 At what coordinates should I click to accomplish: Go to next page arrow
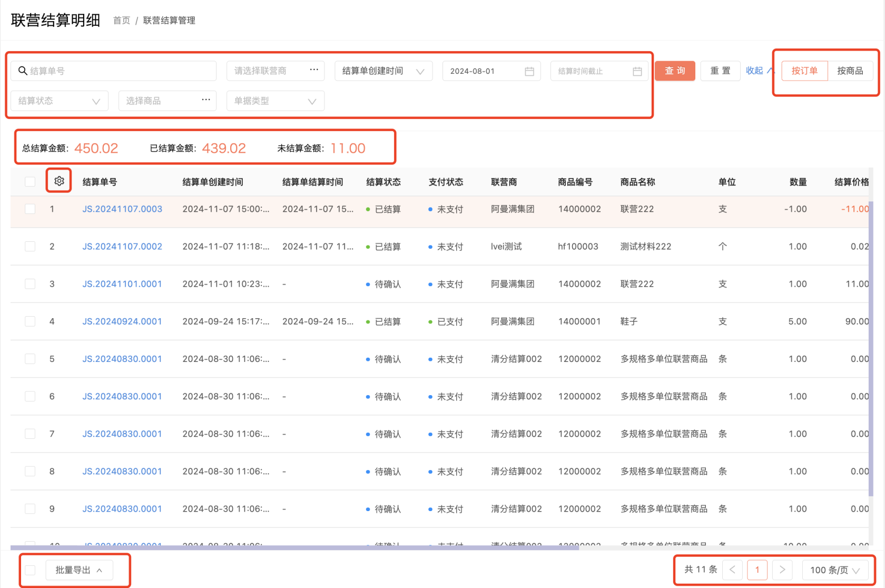tap(782, 570)
